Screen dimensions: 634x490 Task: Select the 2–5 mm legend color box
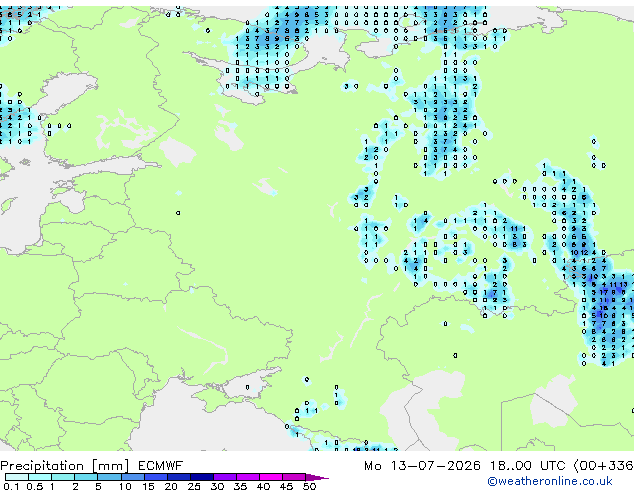click(x=86, y=477)
